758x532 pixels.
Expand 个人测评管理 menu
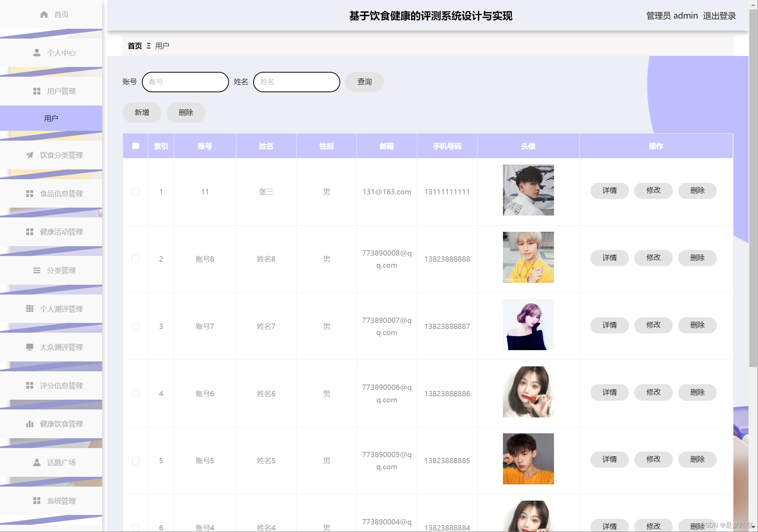pos(51,309)
